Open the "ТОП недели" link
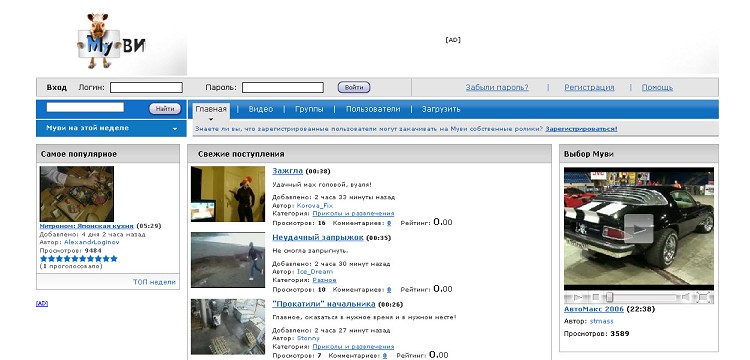Viewport: 750px width, 360px height. tap(154, 282)
